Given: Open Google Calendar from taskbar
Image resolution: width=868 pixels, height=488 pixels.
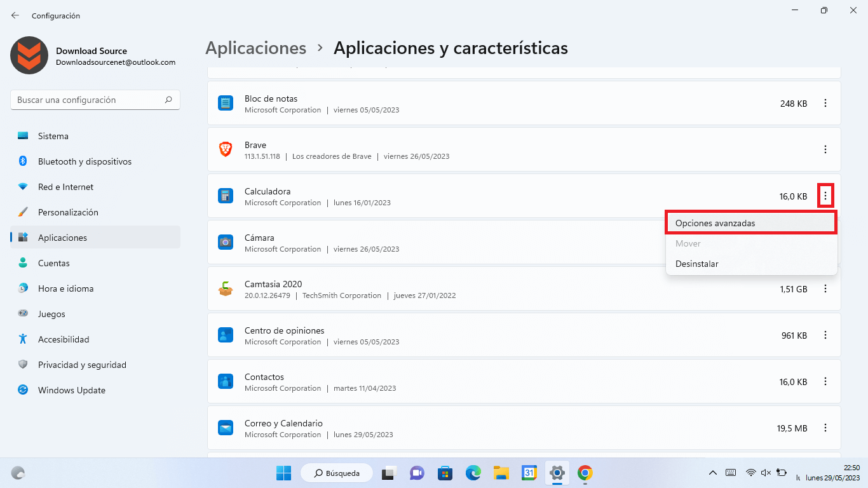Looking at the screenshot, I should coord(529,473).
